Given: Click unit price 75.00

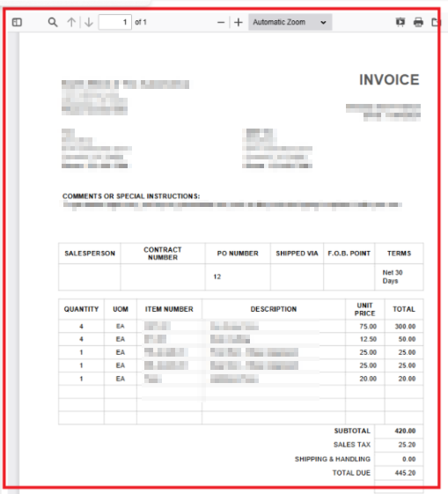Looking at the screenshot, I should [x=368, y=327].
